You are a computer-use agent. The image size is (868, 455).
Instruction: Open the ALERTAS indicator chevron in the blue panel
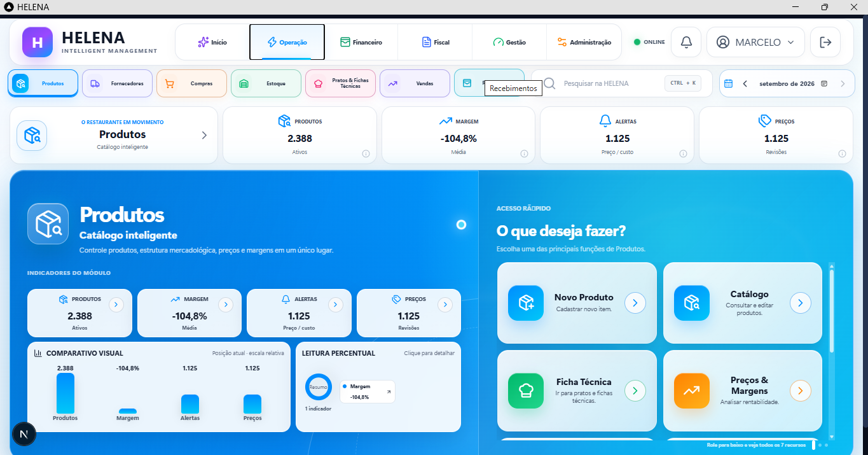click(336, 305)
